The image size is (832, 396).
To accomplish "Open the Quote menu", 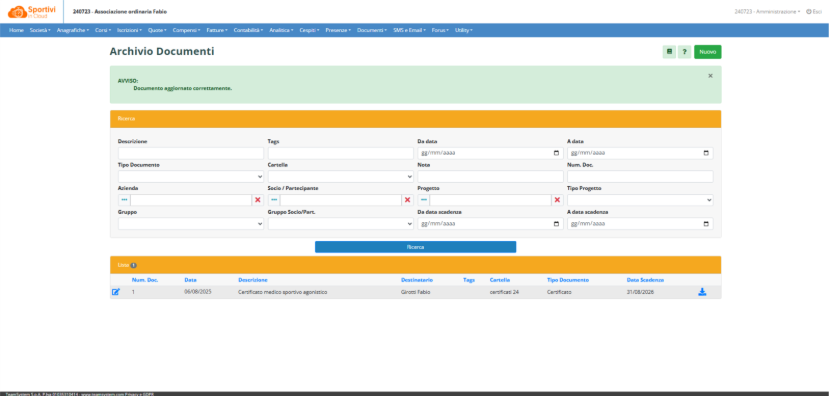I will coord(157,30).
